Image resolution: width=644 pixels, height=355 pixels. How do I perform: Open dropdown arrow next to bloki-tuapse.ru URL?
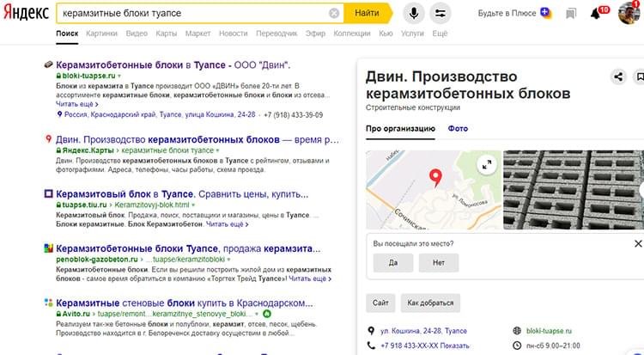click(119, 77)
